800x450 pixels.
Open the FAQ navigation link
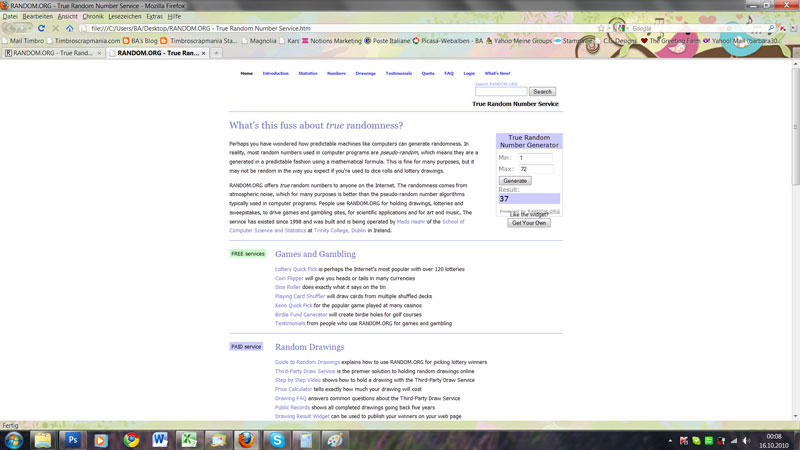click(448, 73)
